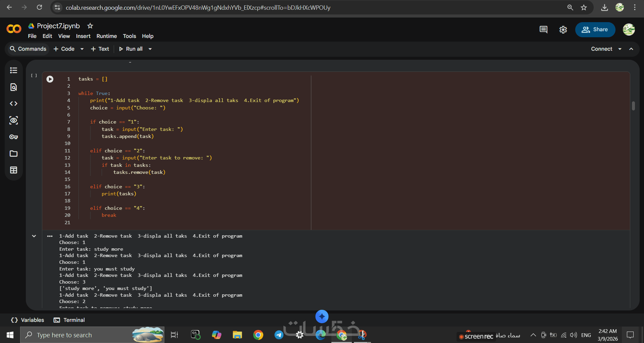Open the Terminal panel
Image resolution: width=644 pixels, height=343 pixels.
[x=69, y=320]
